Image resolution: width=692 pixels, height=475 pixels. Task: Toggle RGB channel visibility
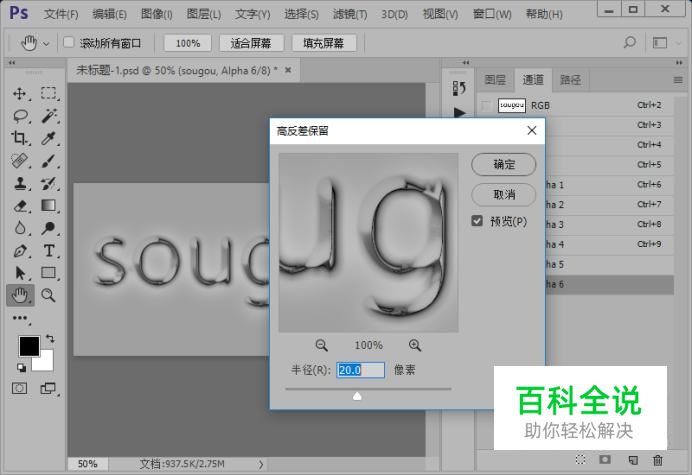click(486, 106)
